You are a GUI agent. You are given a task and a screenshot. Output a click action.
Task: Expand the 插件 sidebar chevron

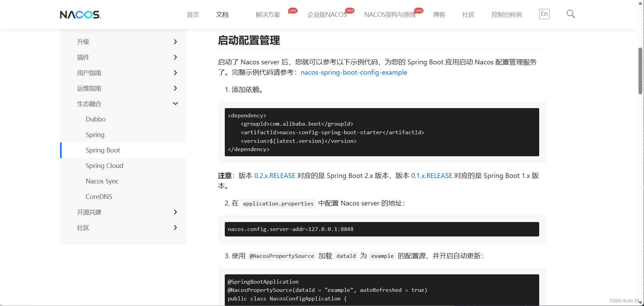click(x=175, y=57)
